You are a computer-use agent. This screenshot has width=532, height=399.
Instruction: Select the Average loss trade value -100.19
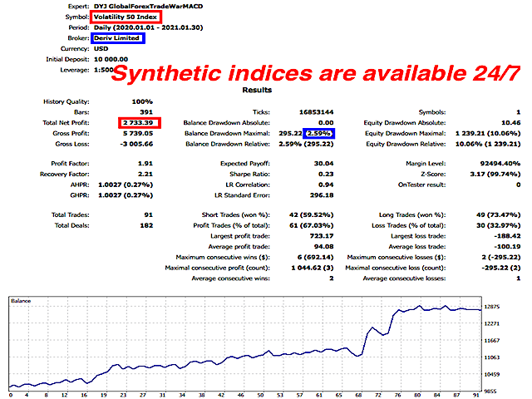[x=507, y=247]
